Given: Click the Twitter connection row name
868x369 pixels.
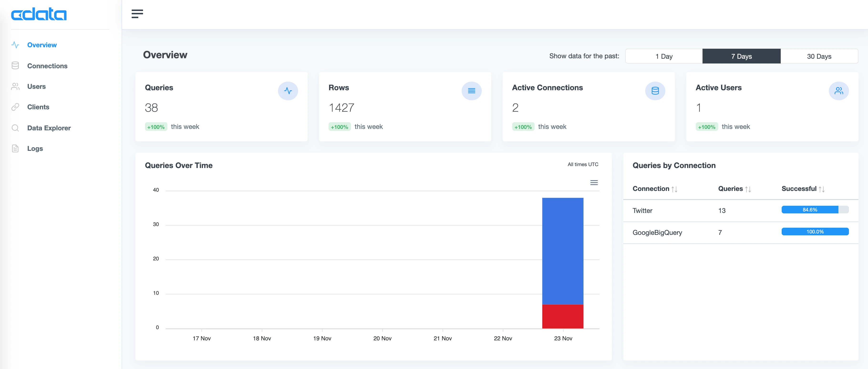Looking at the screenshot, I should tap(642, 211).
